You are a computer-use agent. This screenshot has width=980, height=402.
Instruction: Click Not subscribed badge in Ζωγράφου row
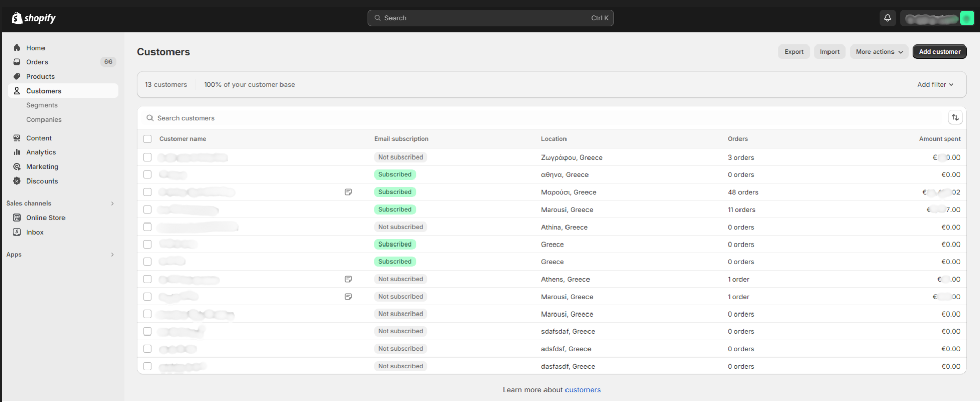[x=400, y=157]
